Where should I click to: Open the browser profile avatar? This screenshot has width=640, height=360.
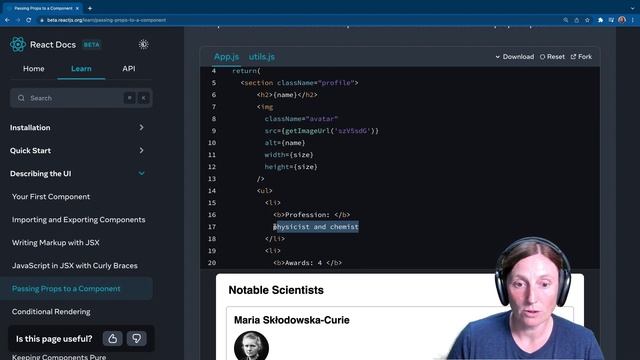point(622,20)
